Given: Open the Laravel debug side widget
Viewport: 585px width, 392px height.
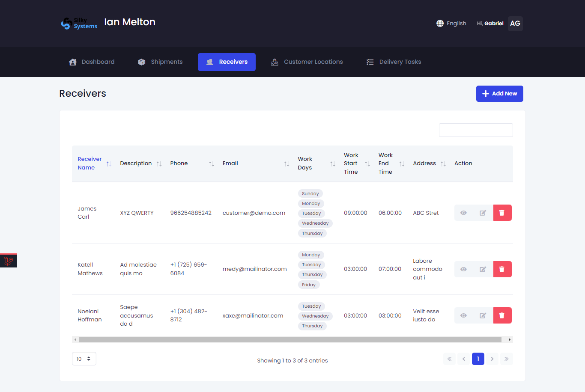Looking at the screenshot, I should [x=9, y=261].
